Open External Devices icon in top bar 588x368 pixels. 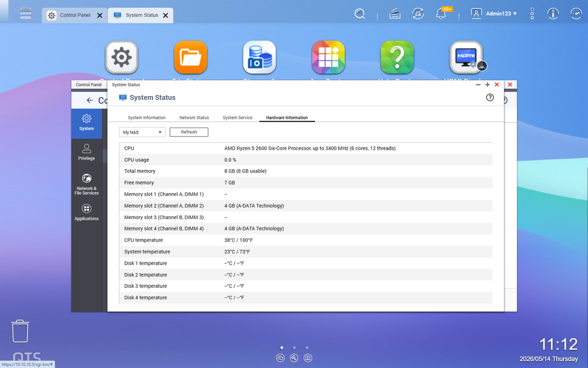click(x=418, y=14)
